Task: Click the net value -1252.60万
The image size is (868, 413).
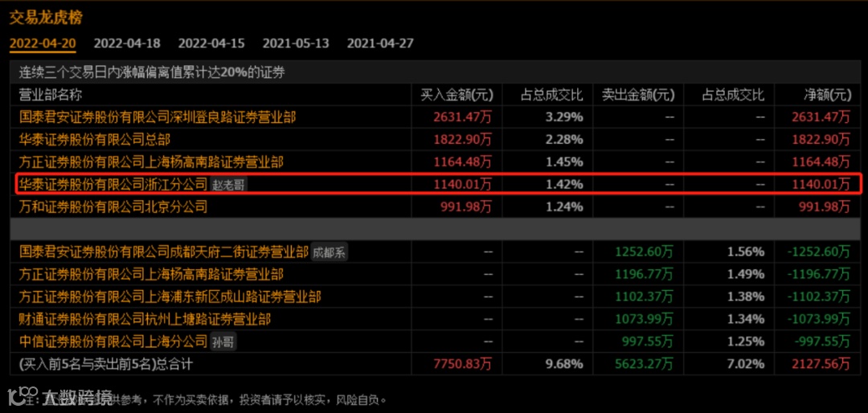Action: pyautogui.click(x=819, y=252)
